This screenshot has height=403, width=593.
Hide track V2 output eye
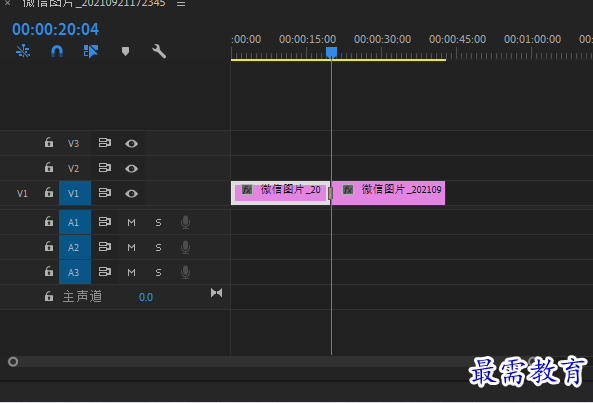[x=131, y=169]
